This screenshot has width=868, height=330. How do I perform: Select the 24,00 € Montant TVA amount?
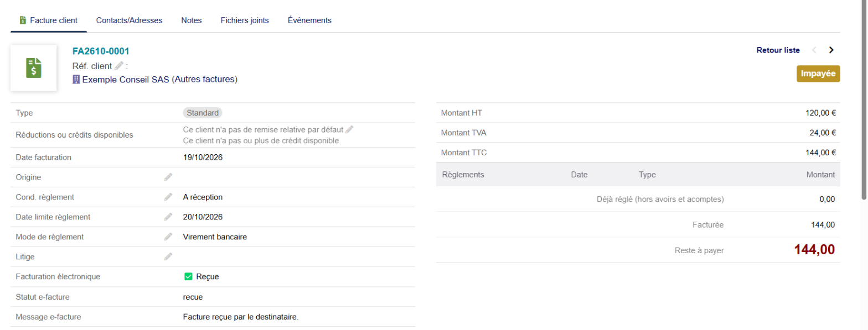click(x=823, y=133)
